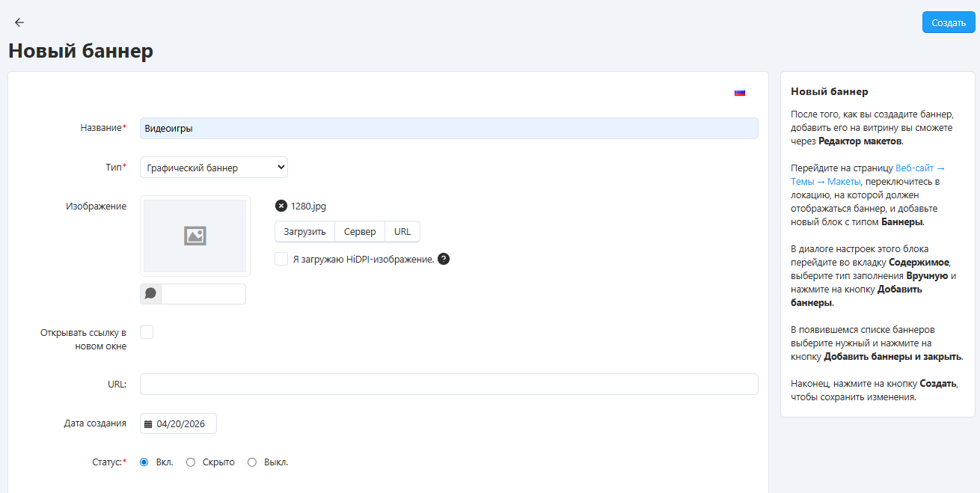Click the Загрузить upload button
Viewport: 980px width, 493px height.
[x=304, y=232]
